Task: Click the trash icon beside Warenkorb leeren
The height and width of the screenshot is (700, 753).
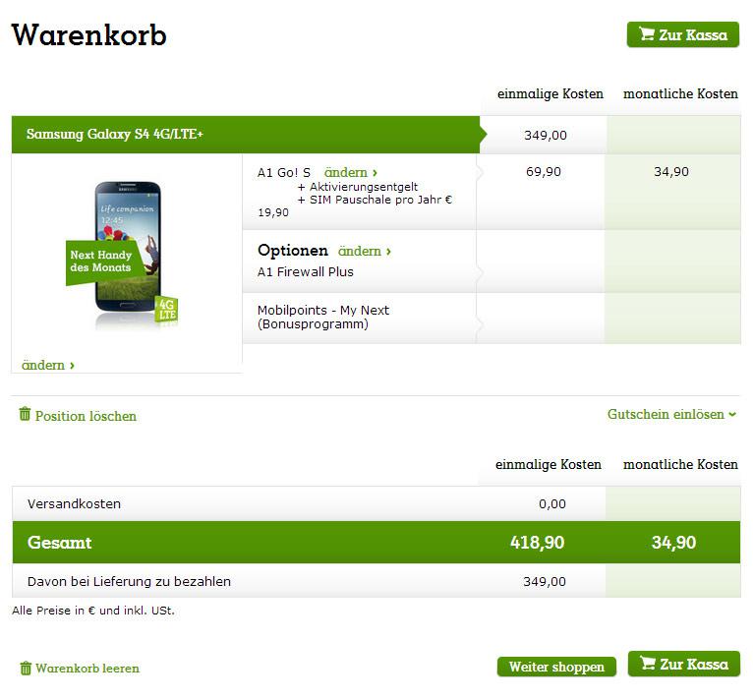Action: click(x=26, y=668)
